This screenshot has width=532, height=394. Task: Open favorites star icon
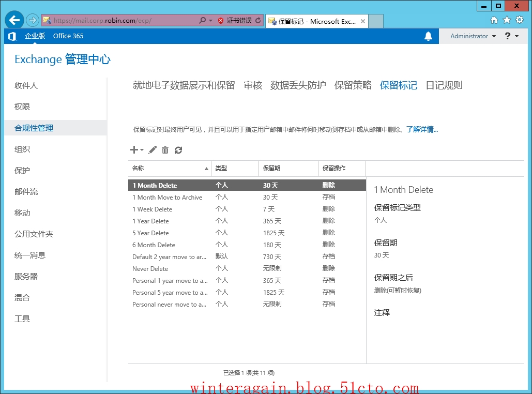pyautogui.click(x=507, y=20)
